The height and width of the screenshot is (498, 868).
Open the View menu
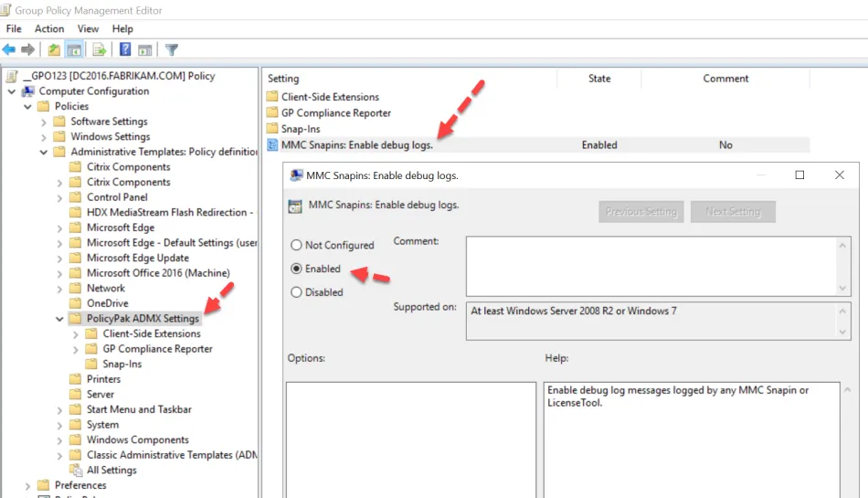(x=88, y=29)
